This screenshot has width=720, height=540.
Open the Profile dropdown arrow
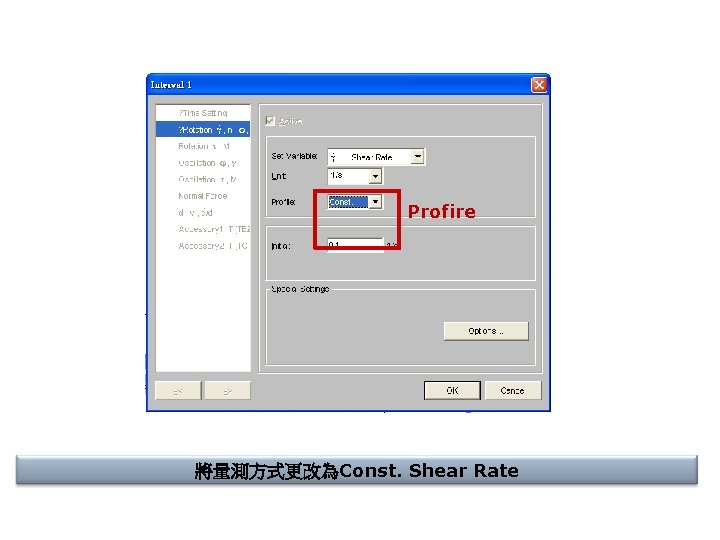[x=376, y=202]
